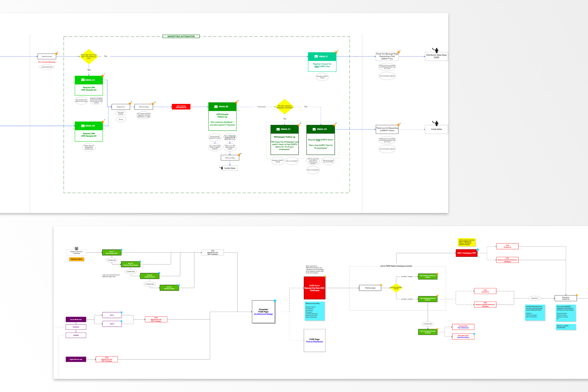Select Post Catalogue Request Email B1 box
The width and height of the screenshot is (588, 392).
(x=428, y=299)
